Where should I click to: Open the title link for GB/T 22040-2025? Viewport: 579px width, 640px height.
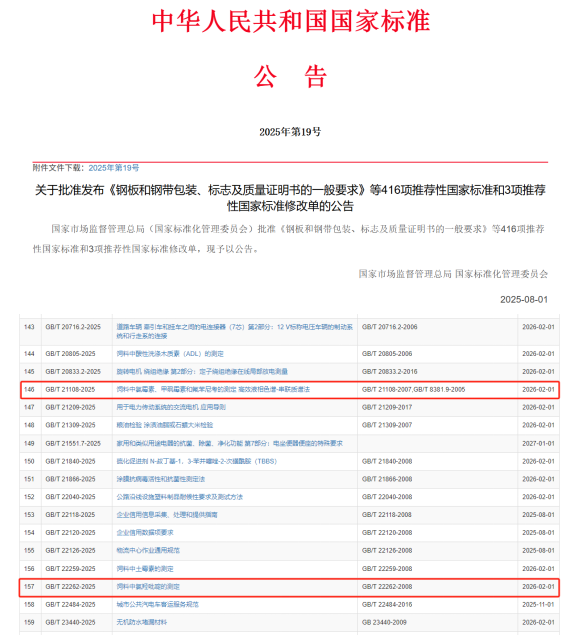click(180, 497)
